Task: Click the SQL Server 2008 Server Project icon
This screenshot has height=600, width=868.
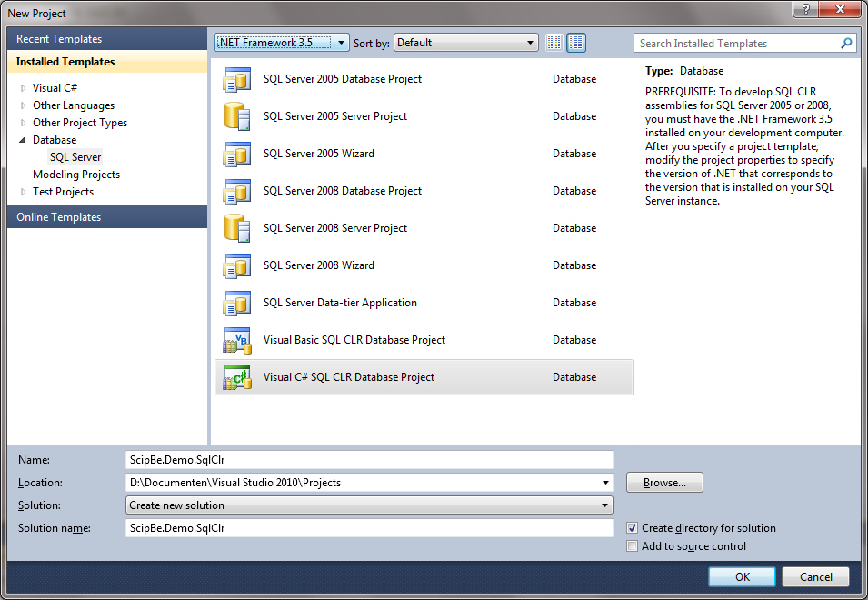Action: (x=237, y=228)
